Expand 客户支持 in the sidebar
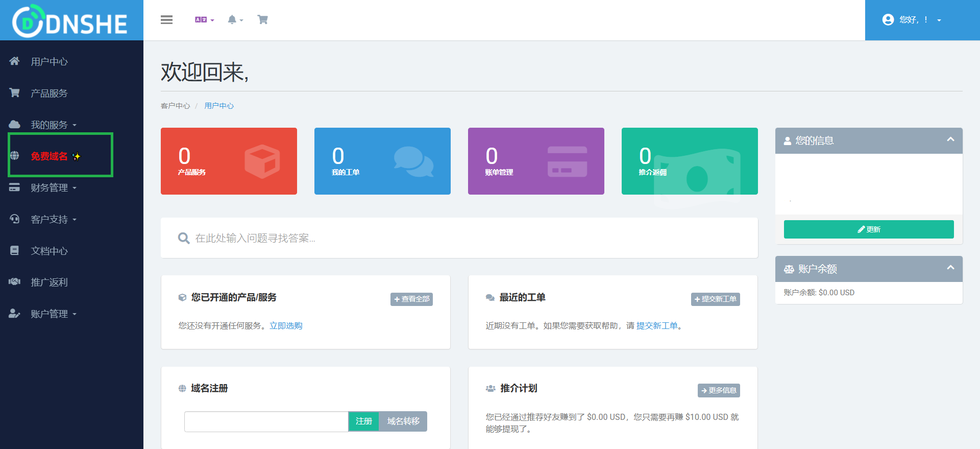Screen dimensions: 980x449 [x=53, y=219]
